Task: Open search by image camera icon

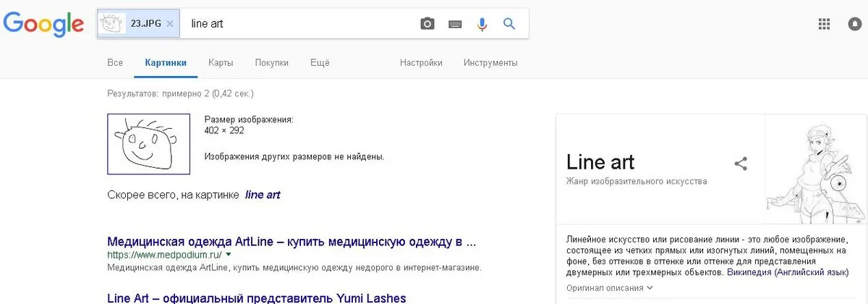Action: (x=427, y=24)
